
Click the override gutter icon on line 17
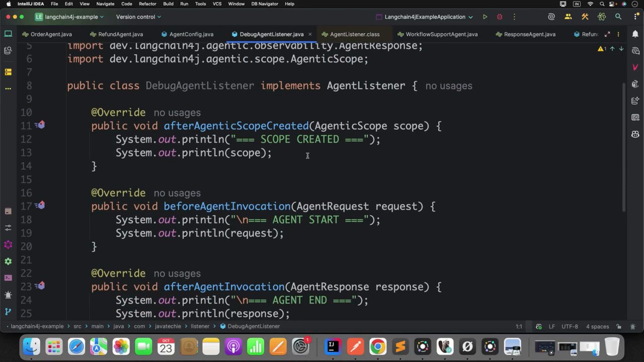(x=41, y=205)
